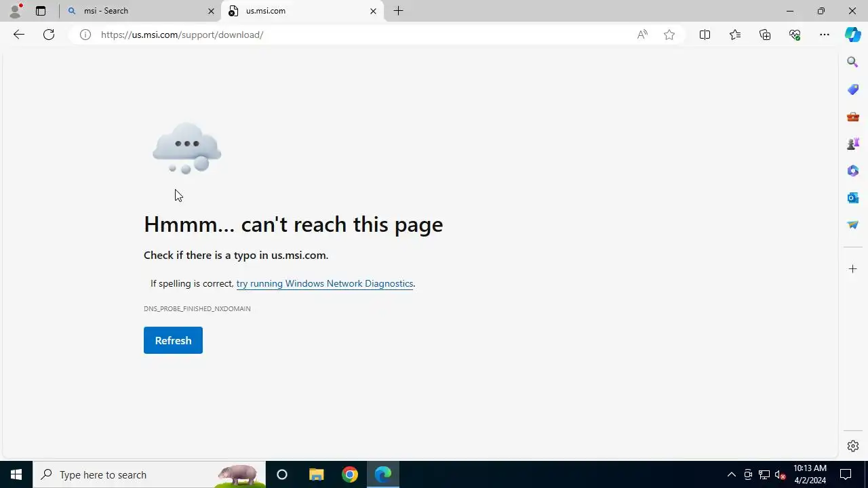Open sidebar Search tool
868x488 pixels.
853,62
